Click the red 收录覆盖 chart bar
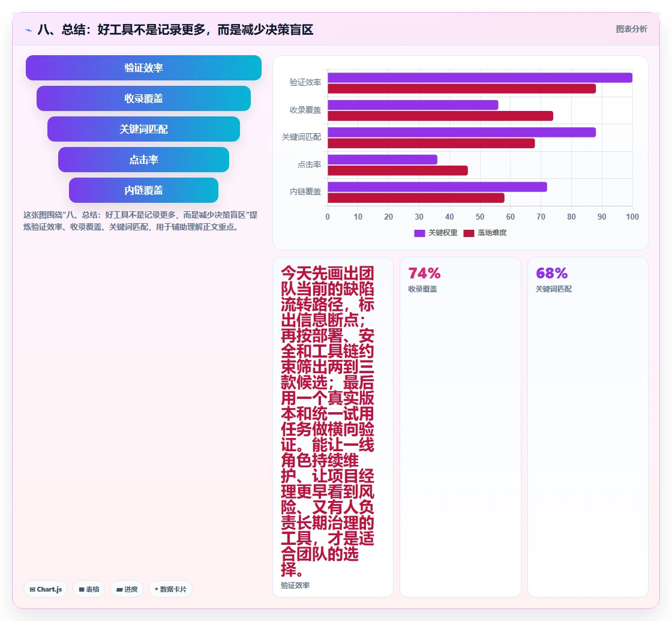 (x=440, y=116)
